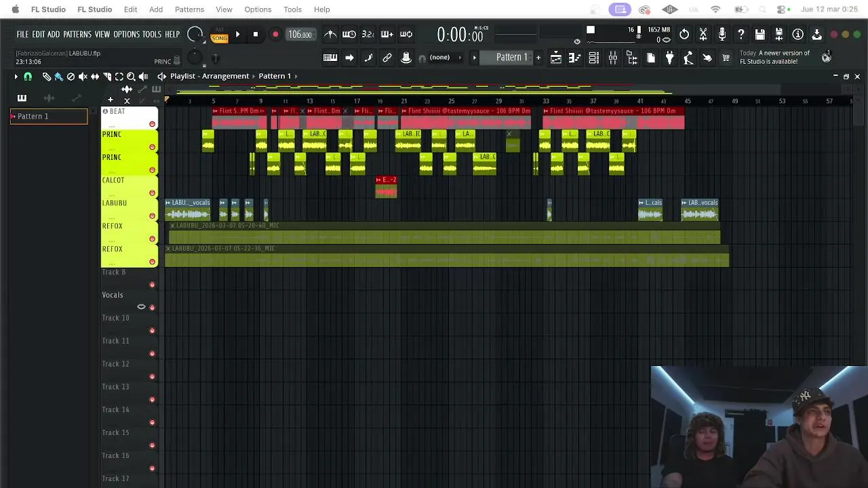Click the 106.000 tempo field
This screenshot has height=488, width=868.
(300, 35)
